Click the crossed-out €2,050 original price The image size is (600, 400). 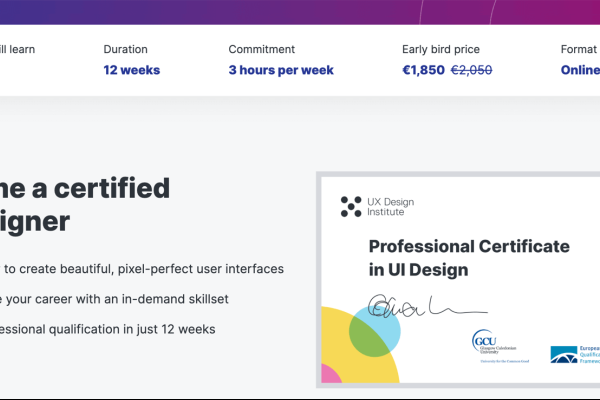[471, 70]
